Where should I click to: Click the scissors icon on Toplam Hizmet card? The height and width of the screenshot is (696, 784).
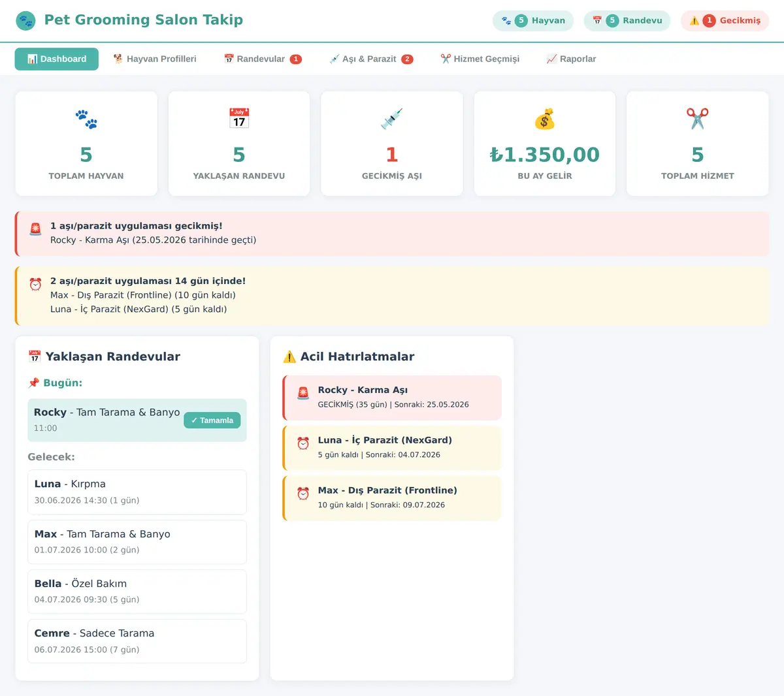tap(698, 119)
